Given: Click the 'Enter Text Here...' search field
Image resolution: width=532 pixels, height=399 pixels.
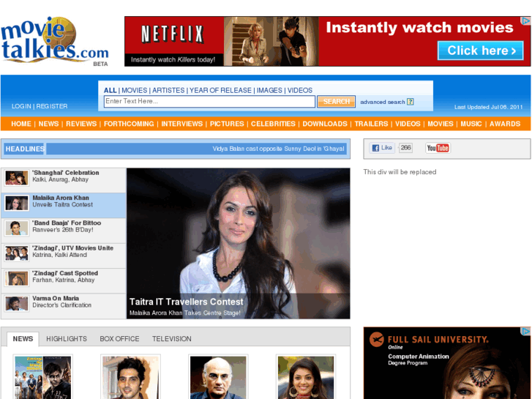Looking at the screenshot, I should tap(209, 101).
